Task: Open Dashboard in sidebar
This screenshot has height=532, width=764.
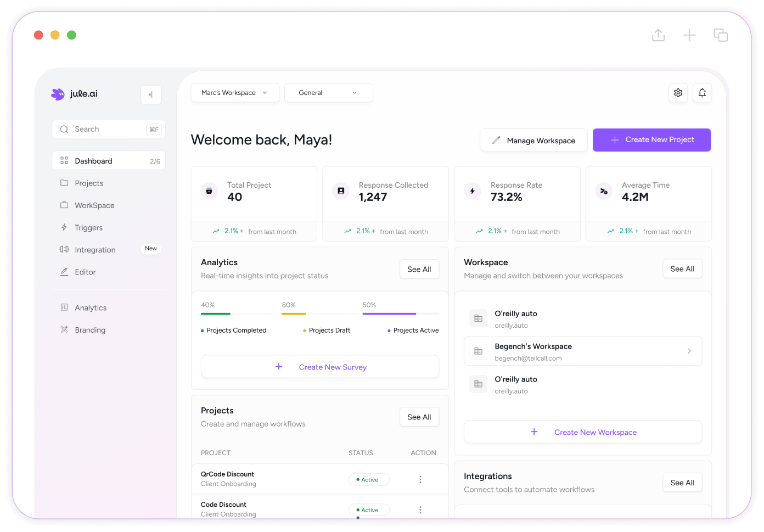Action: pos(109,161)
